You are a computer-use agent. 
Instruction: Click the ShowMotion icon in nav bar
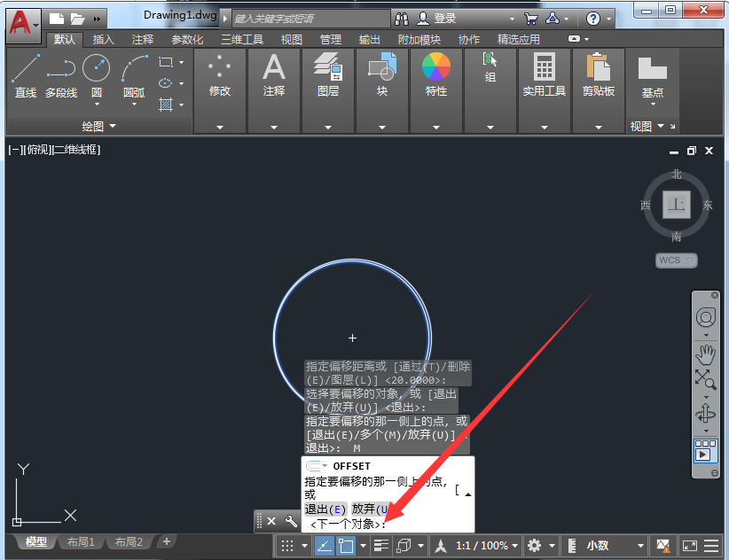(x=705, y=450)
